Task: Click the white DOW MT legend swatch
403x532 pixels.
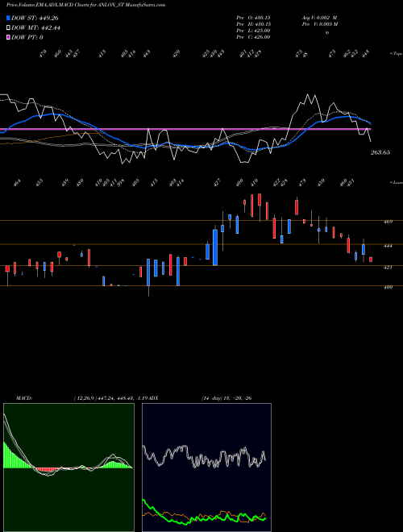Action: [9, 28]
